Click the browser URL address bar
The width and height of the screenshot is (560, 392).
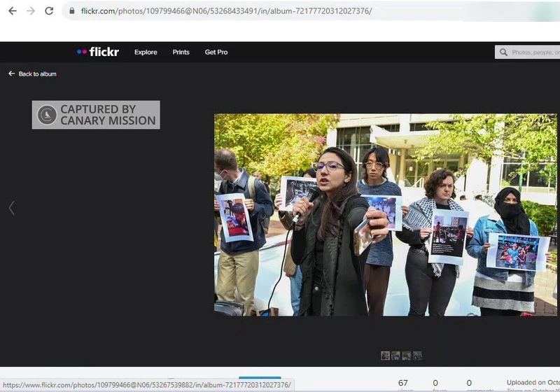[x=280, y=11]
